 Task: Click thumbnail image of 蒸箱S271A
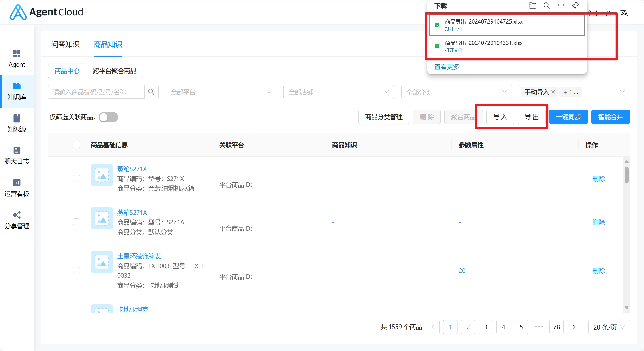point(102,218)
